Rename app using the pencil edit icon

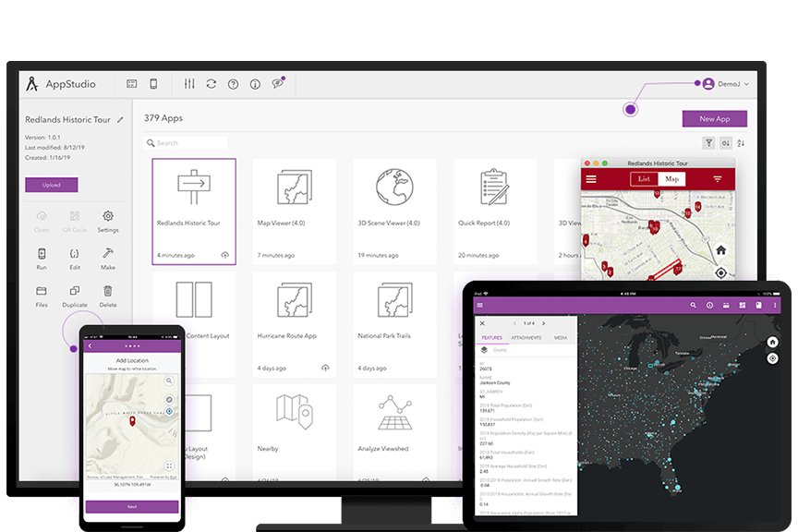(x=120, y=120)
